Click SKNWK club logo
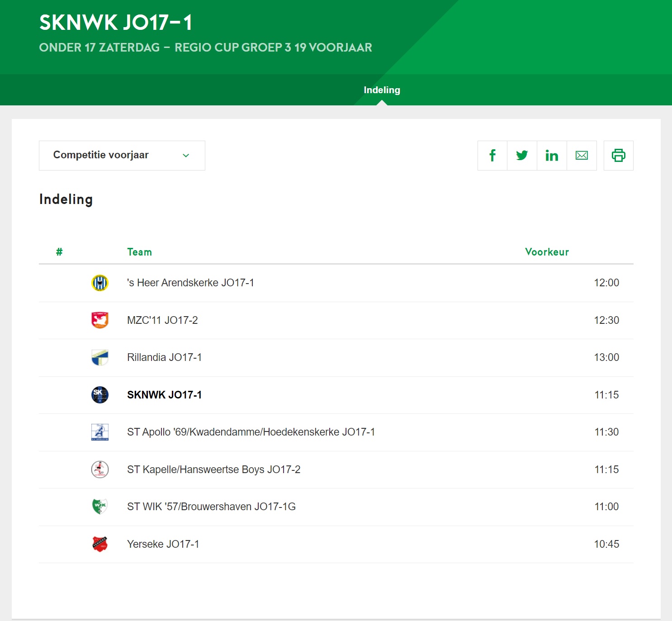The width and height of the screenshot is (672, 621). click(x=100, y=395)
